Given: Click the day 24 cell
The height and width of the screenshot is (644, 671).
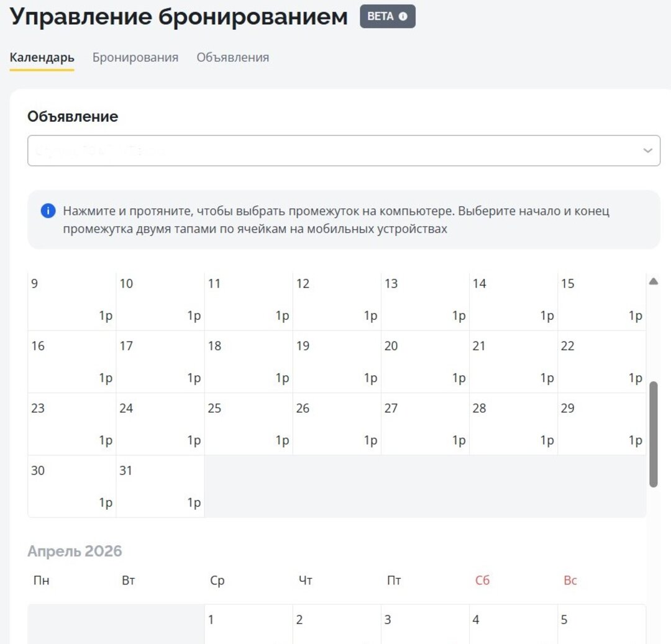Looking at the screenshot, I should pos(160,424).
